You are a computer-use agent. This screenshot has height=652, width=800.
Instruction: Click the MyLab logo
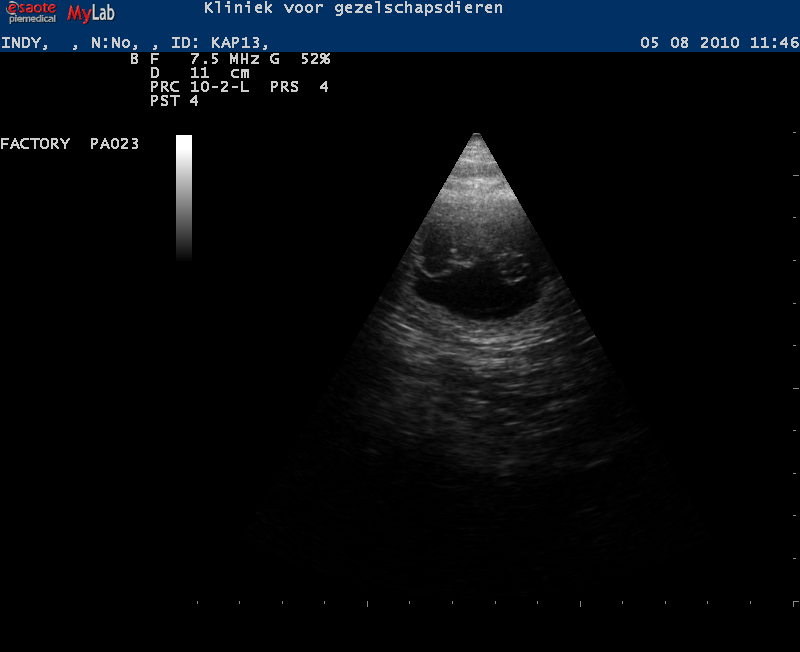click(91, 13)
